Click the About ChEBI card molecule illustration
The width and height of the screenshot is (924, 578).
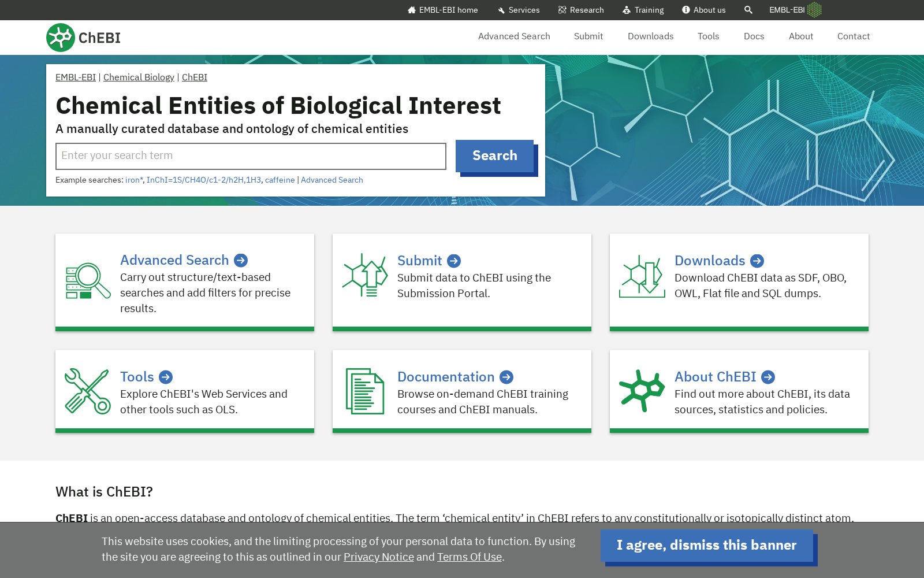coord(642,391)
